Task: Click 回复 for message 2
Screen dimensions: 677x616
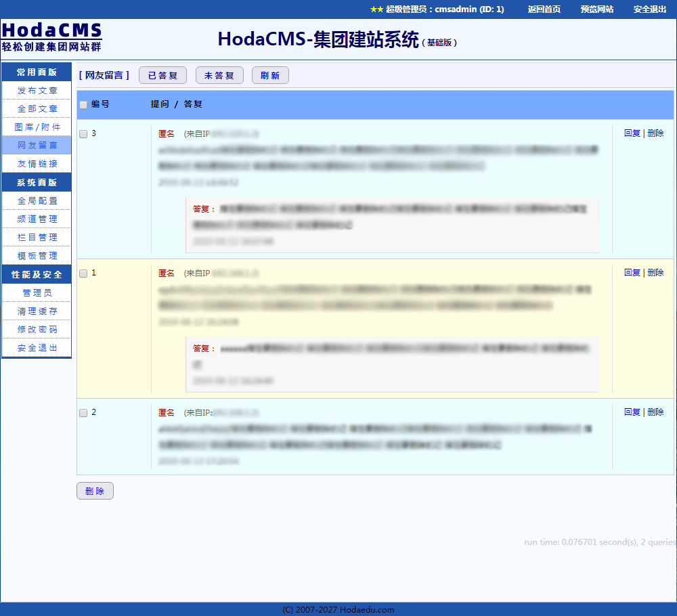Action: point(632,412)
